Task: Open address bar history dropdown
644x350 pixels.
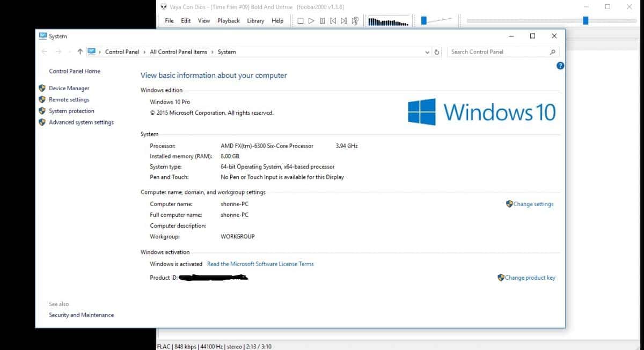Action: click(427, 52)
